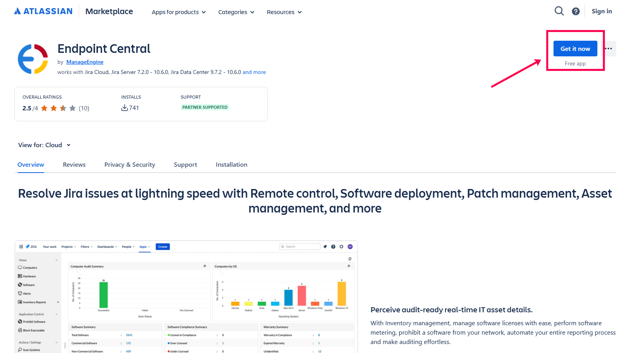Click the Apps menu in Jira screenshot

[x=145, y=247]
